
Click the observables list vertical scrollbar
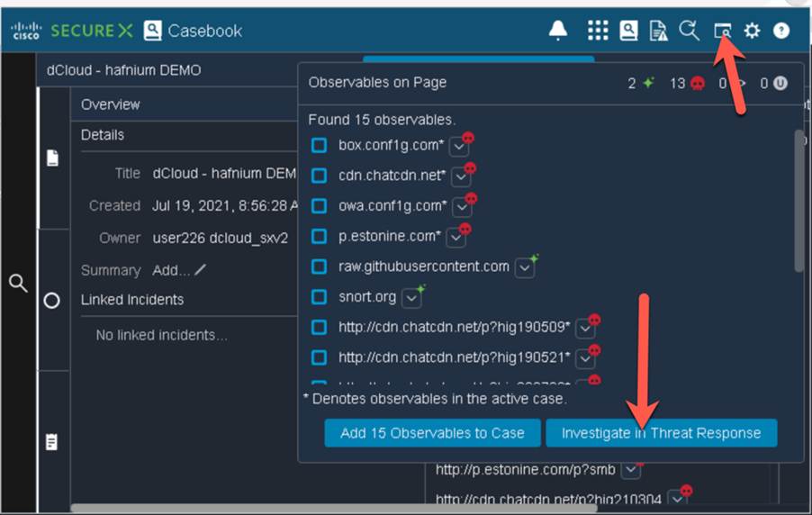[x=799, y=201]
